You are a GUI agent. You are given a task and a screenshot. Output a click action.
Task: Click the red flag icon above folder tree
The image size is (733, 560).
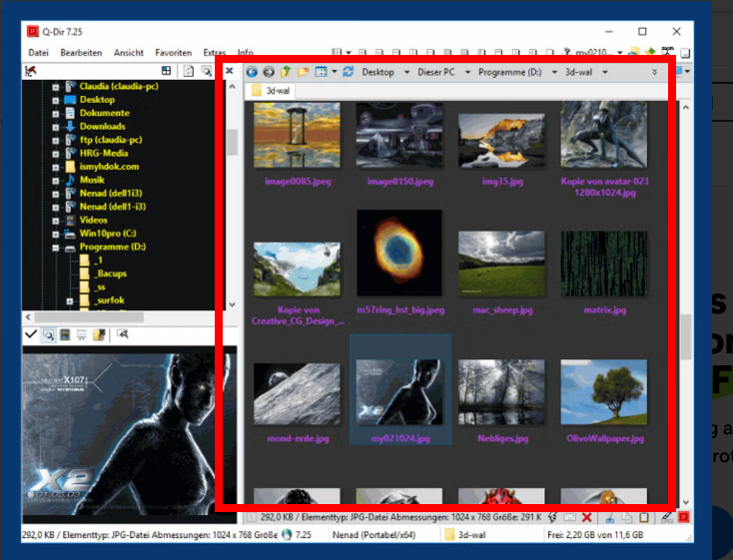pos(31,71)
